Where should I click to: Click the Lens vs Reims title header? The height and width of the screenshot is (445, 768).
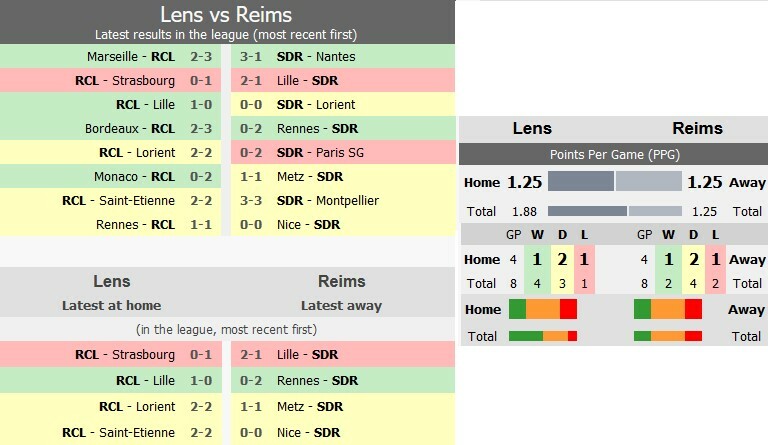click(x=227, y=14)
